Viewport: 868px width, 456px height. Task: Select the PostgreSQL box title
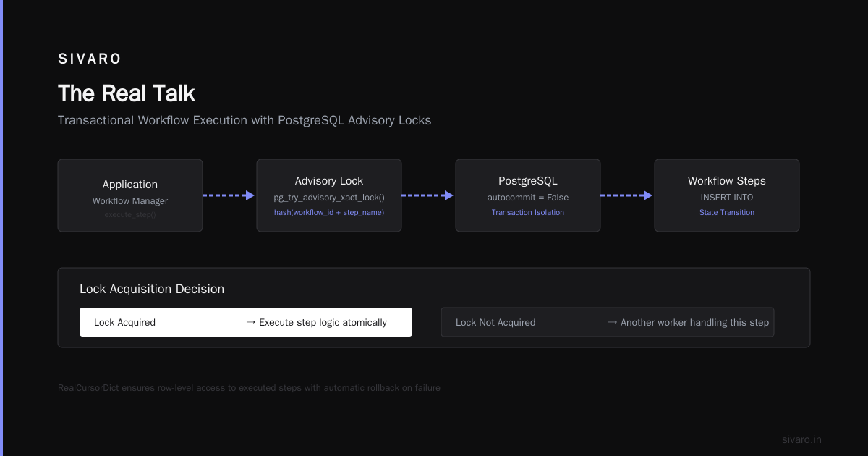click(528, 181)
